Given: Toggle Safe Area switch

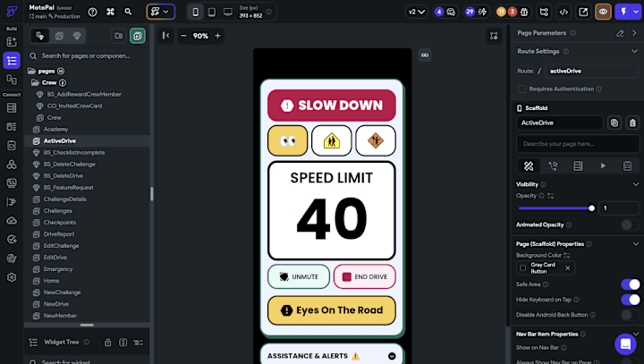Looking at the screenshot, I should pyautogui.click(x=630, y=284).
